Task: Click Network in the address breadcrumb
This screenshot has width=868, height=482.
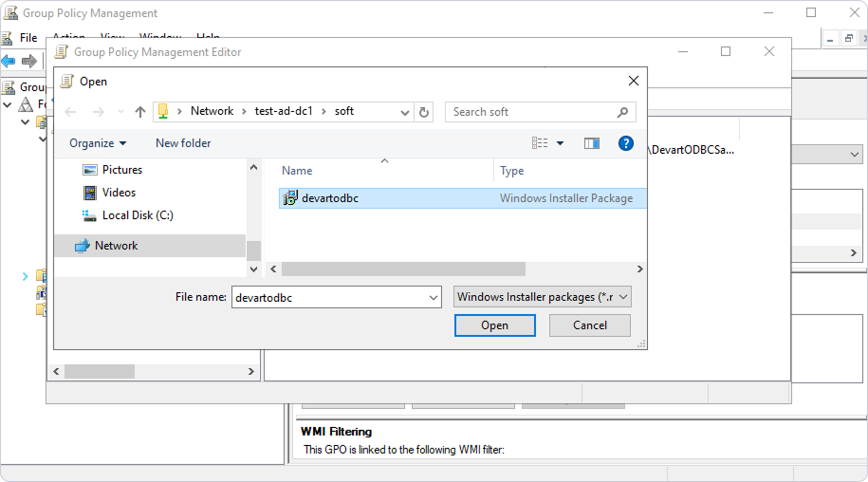Action: (x=212, y=111)
